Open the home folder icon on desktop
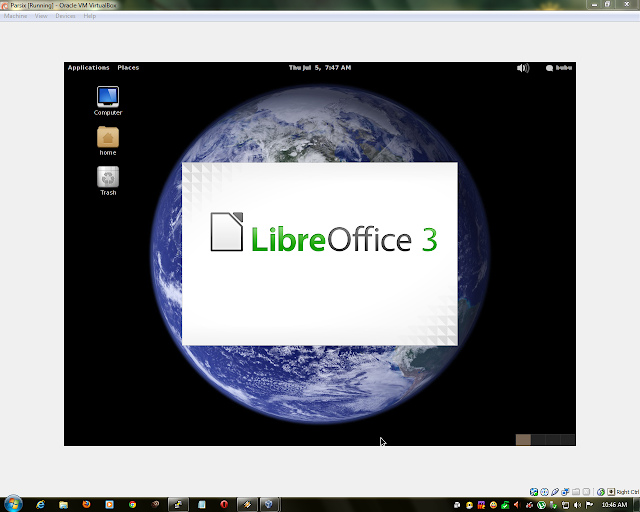 [x=108, y=141]
